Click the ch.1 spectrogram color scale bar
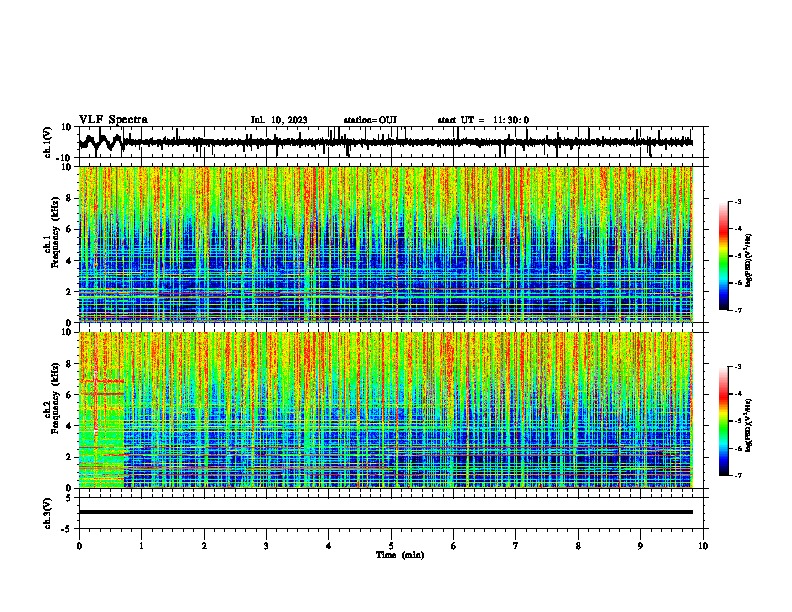The image size is (792, 612). click(723, 256)
